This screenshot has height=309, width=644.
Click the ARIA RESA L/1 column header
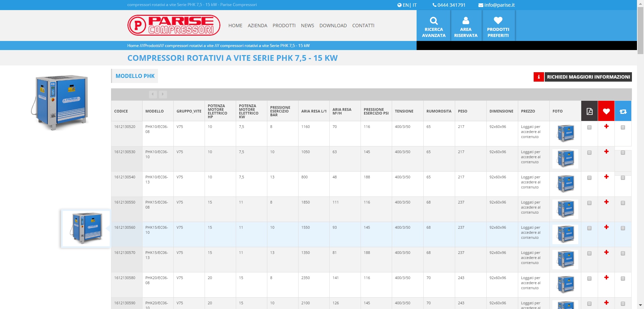314,111
